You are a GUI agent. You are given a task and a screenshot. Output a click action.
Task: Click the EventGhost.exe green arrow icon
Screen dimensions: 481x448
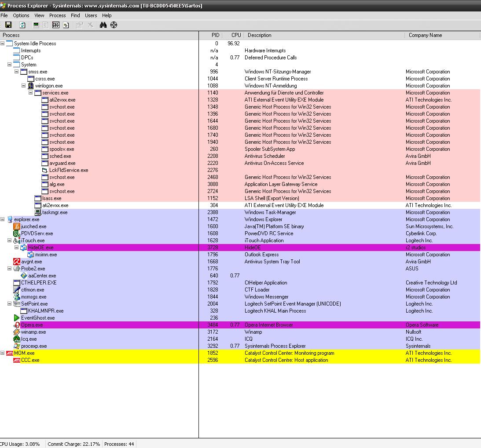click(x=17, y=318)
